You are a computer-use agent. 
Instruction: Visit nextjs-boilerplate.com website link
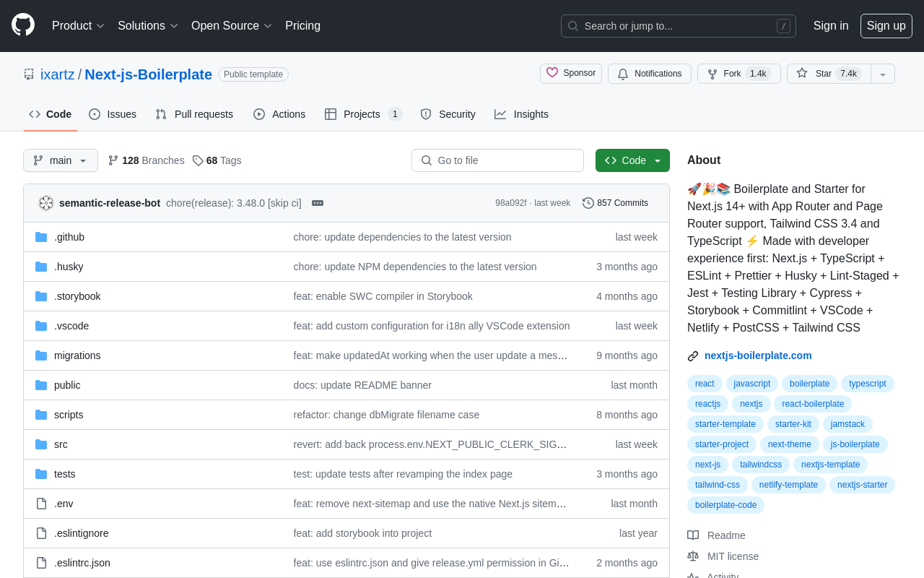[757, 355]
